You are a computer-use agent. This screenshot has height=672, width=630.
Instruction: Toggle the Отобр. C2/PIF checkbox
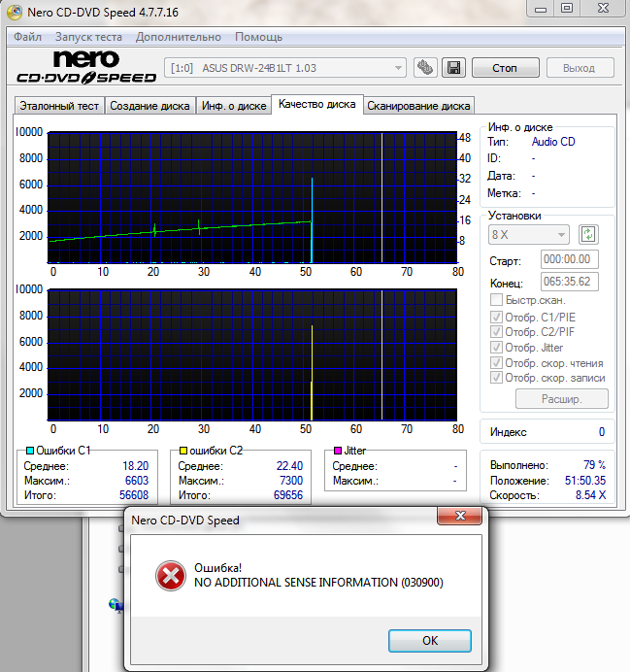click(496, 332)
